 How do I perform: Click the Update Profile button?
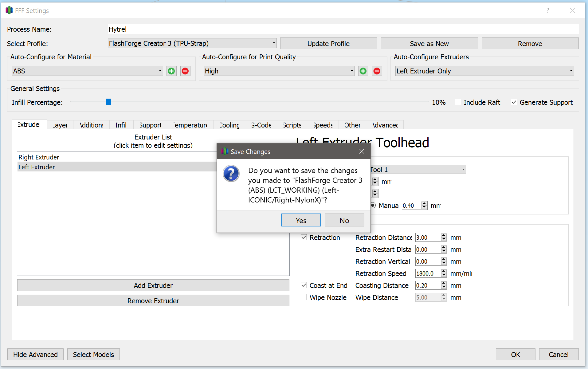[328, 43]
